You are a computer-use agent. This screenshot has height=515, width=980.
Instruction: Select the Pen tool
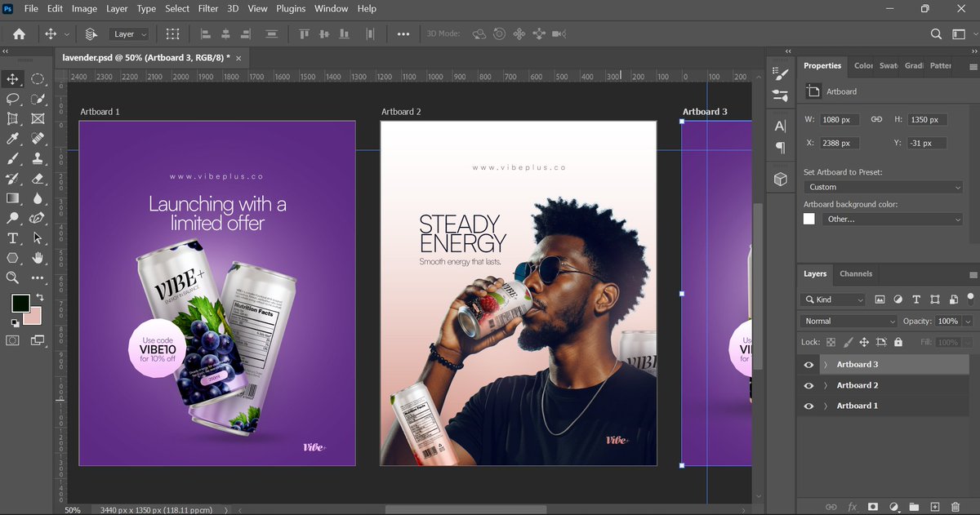tap(38, 218)
